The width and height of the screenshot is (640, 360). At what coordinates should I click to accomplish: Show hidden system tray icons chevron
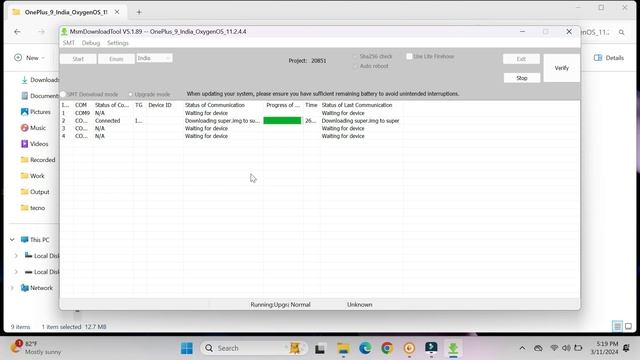(522, 348)
